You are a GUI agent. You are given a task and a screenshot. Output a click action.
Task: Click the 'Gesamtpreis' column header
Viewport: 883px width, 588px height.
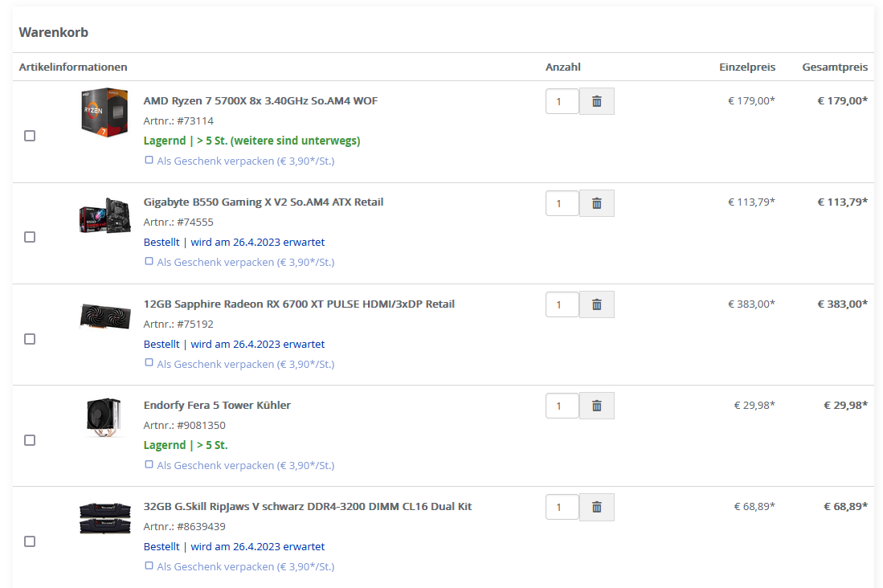tap(835, 67)
